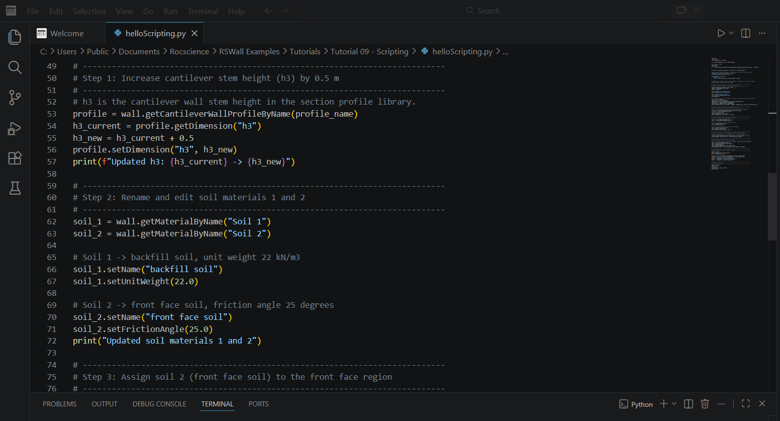Click the Documents breadcrumb segment

pyautogui.click(x=139, y=52)
